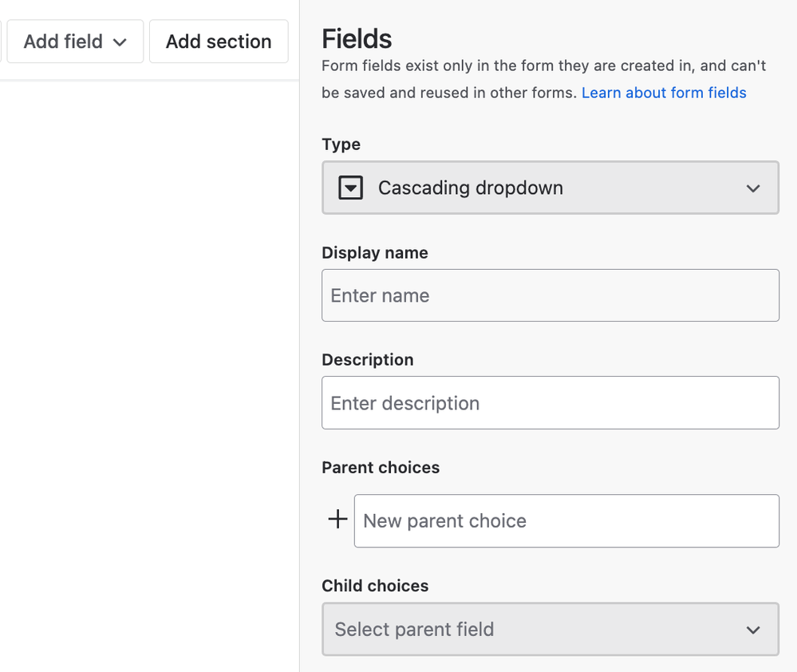
Task: Open the Learn about form fields link
Action: [664, 93]
